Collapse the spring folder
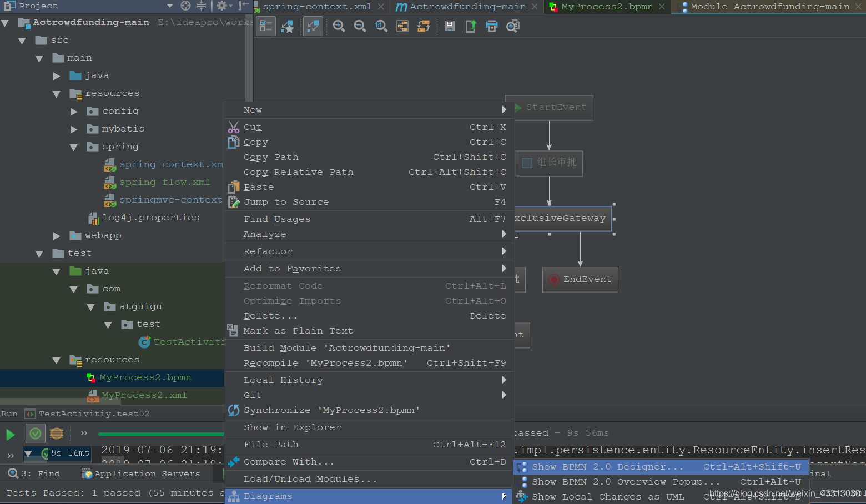This screenshot has width=866, height=504. pos(74,147)
